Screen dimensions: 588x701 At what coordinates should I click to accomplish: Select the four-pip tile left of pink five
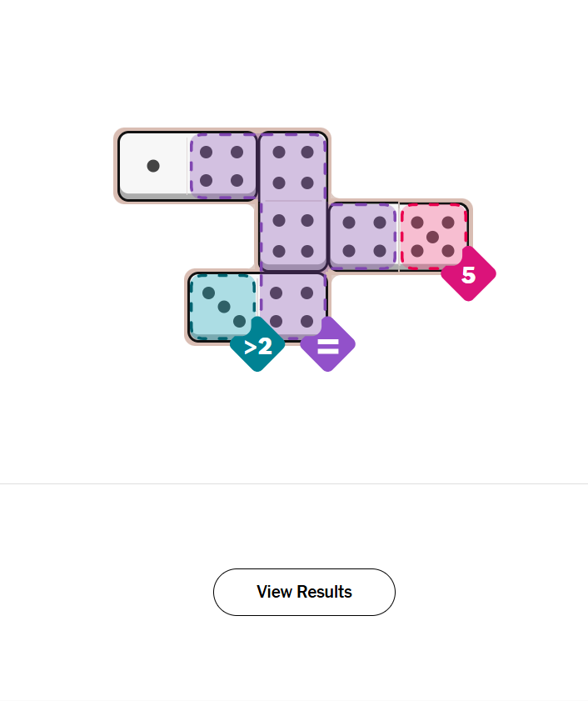pyautogui.click(x=363, y=237)
